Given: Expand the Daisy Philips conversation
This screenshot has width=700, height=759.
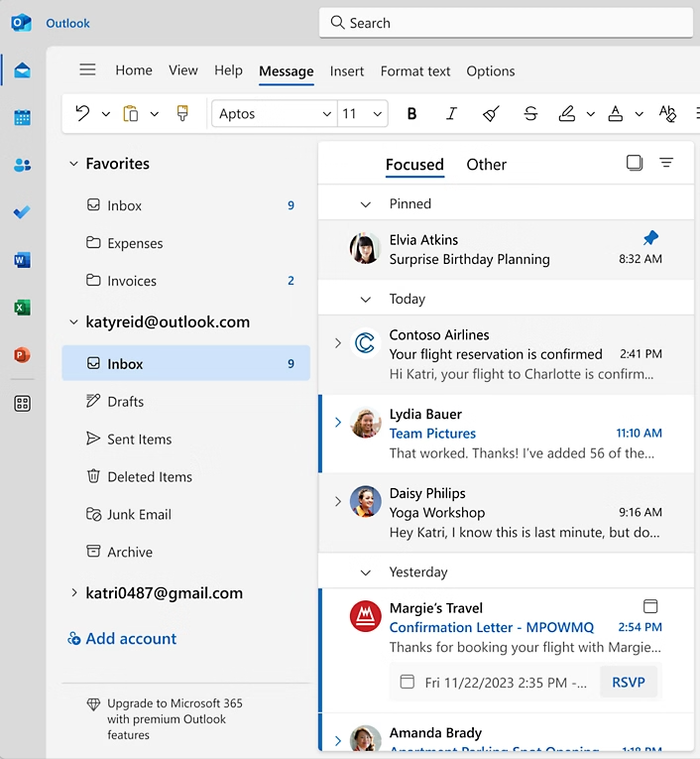Looking at the screenshot, I should point(338,501).
